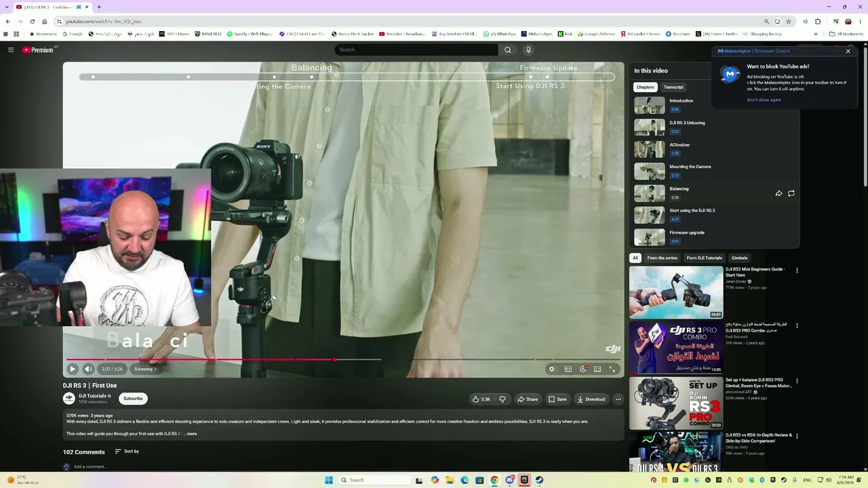Select the All filter chip
The height and width of the screenshot is (488, 868).
click(635, 258)
